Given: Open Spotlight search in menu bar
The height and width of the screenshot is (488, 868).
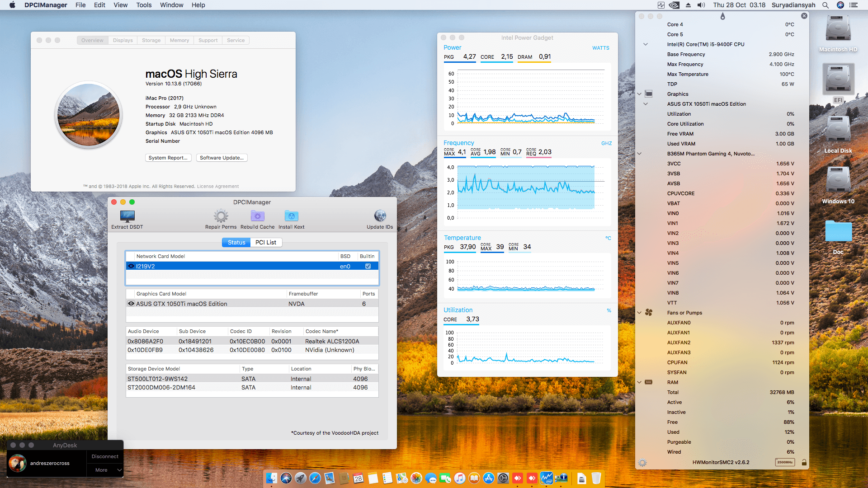Looking at the screenshot, I should coord(826,5).
